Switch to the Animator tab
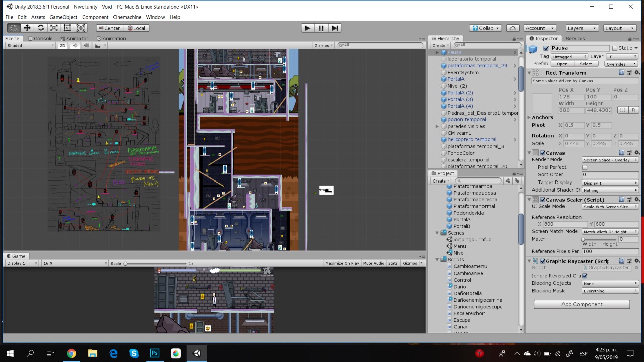The width and height of the screenshot is (644, 362). (x=74, y=38)
